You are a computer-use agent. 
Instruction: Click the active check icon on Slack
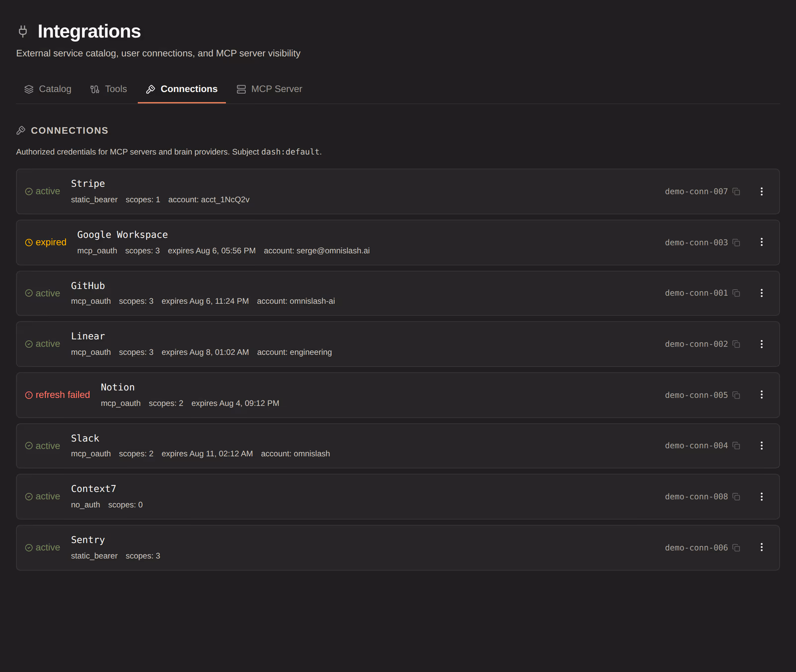pos(29,446)
